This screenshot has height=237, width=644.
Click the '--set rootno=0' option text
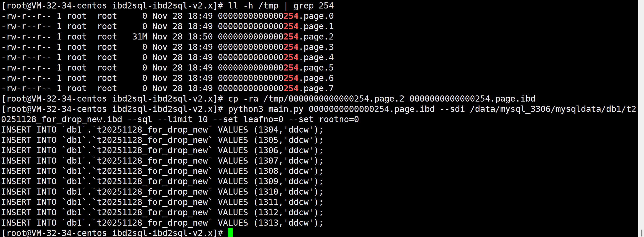pyautogui.click(x=324, y=120)
